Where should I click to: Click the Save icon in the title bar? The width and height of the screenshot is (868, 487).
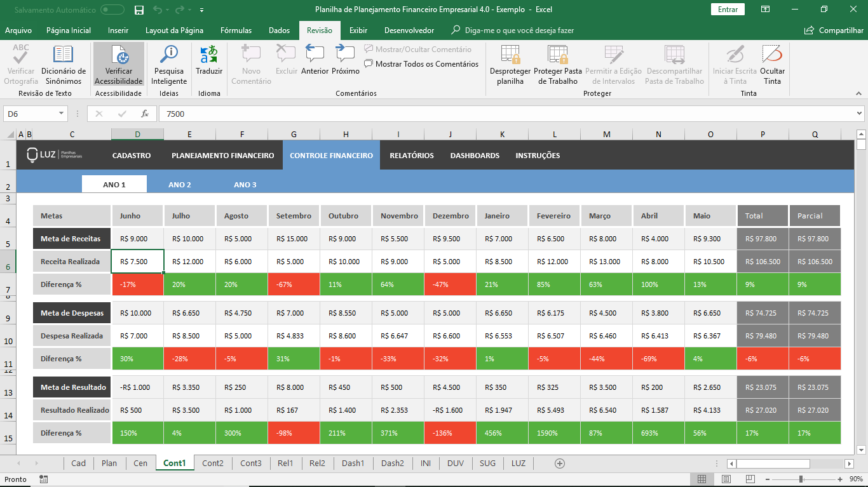click(139, 10)
